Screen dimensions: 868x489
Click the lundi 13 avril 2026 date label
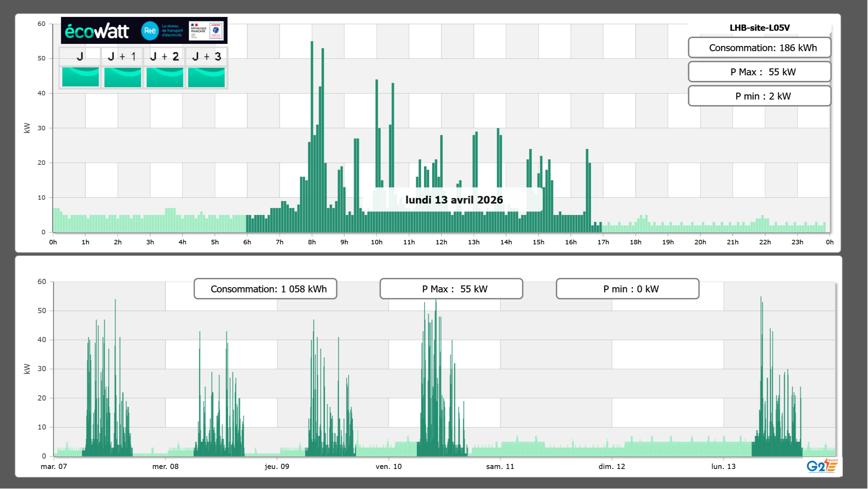pyautogui.click(x=454, y=200)
